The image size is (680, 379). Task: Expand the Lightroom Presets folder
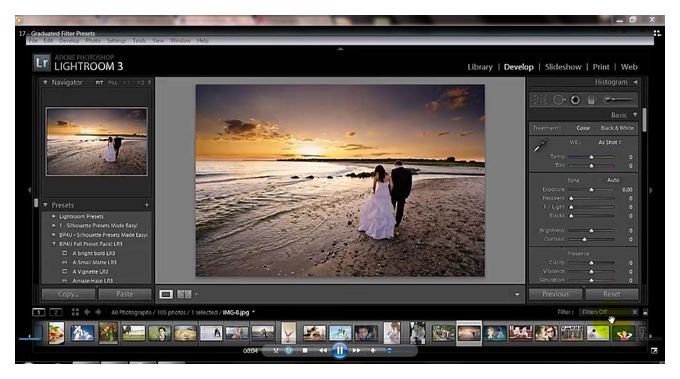pyautogui.click(x=54, y=216)
